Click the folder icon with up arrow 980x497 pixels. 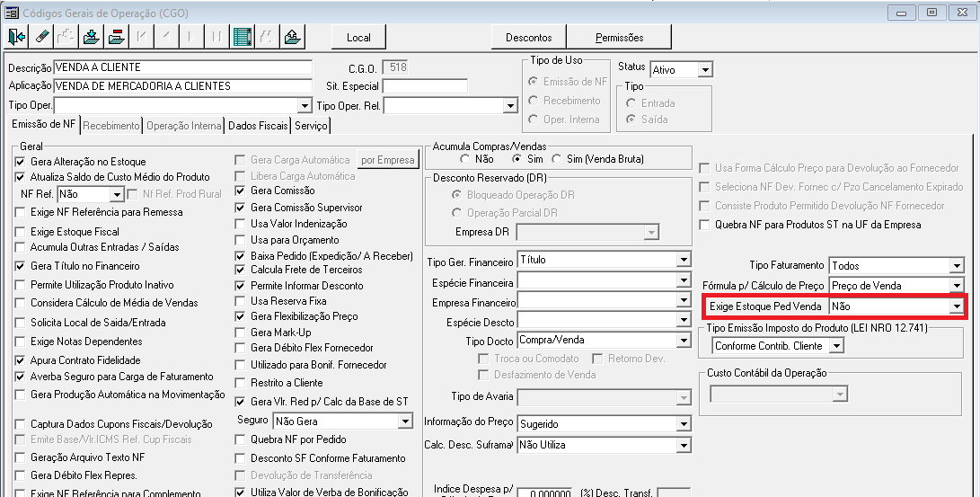(292, 37)
